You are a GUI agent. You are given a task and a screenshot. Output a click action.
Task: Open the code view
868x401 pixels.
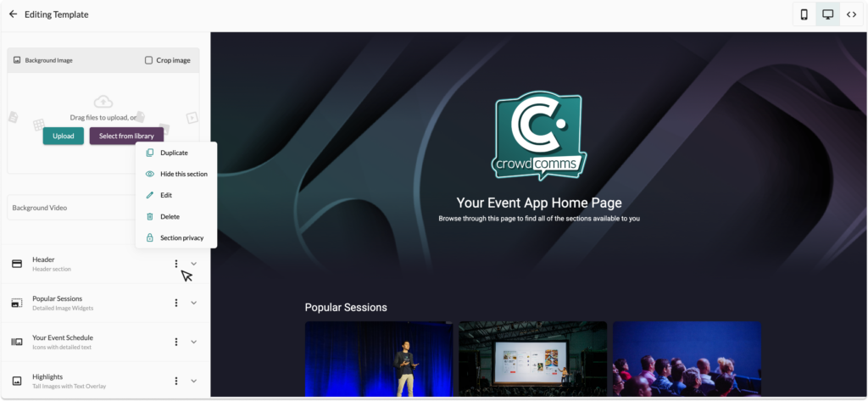[x=851, y=14]
